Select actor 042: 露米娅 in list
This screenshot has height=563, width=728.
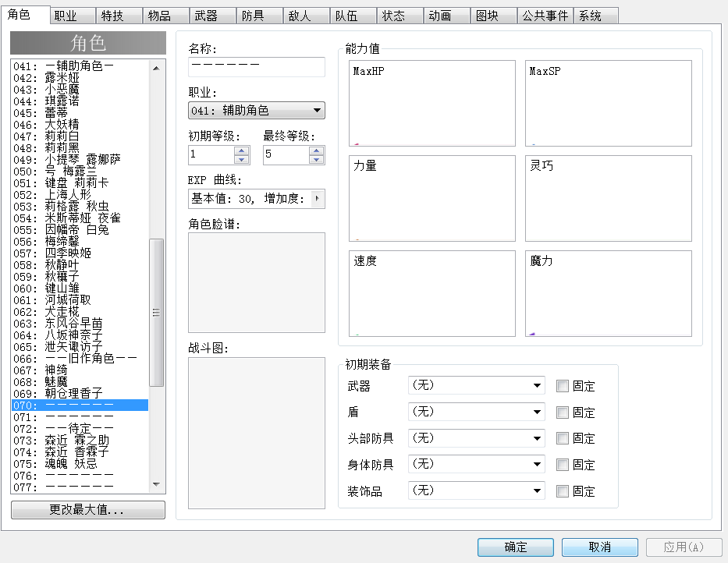click(80, 78)
